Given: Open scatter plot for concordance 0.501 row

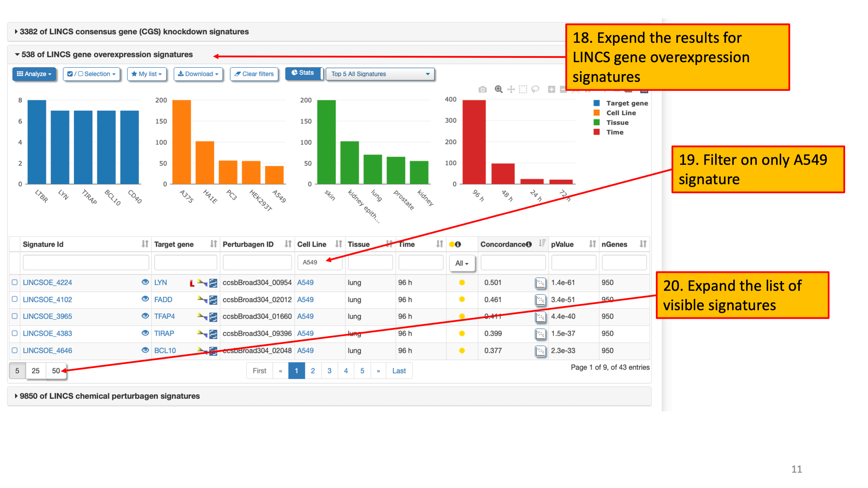Looking at the screenshot, I should pos(540,283).
